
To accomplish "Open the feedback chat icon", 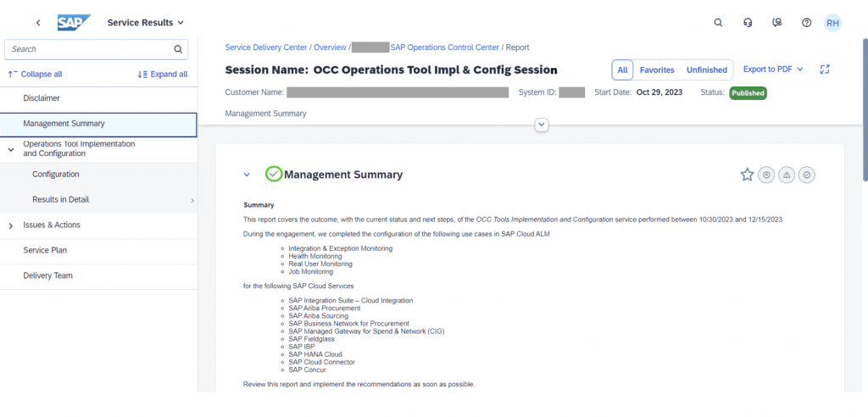I will pos(777,23).
